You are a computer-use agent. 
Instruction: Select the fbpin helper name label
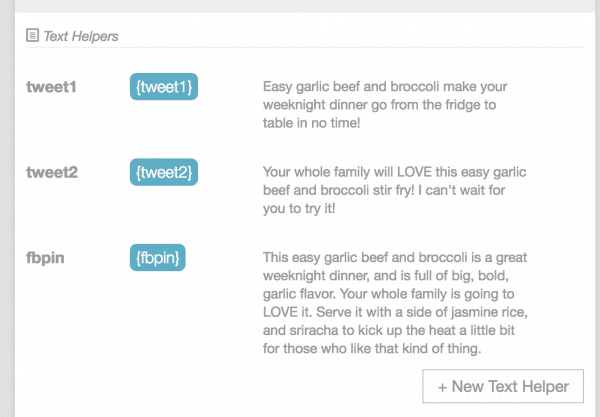pos(45,258)
